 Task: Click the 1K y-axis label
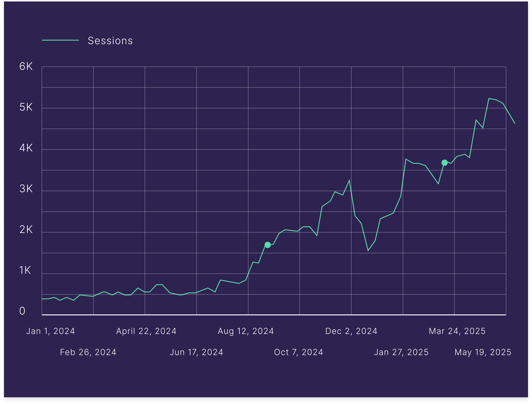(x=25, y=270)
